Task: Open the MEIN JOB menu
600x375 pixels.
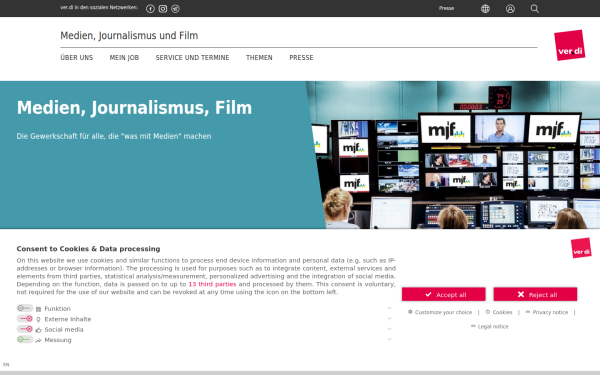Action: [x=124, y=58]
